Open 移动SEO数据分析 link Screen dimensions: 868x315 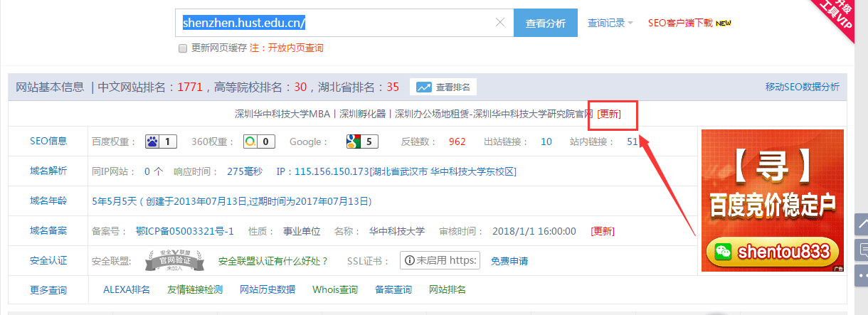803,87
